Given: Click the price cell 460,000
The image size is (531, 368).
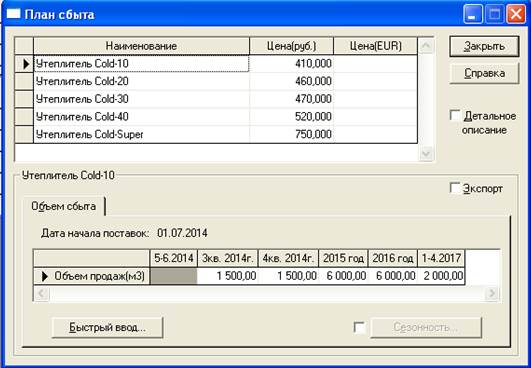Looking at the screenshot, I should pos(292,81).
